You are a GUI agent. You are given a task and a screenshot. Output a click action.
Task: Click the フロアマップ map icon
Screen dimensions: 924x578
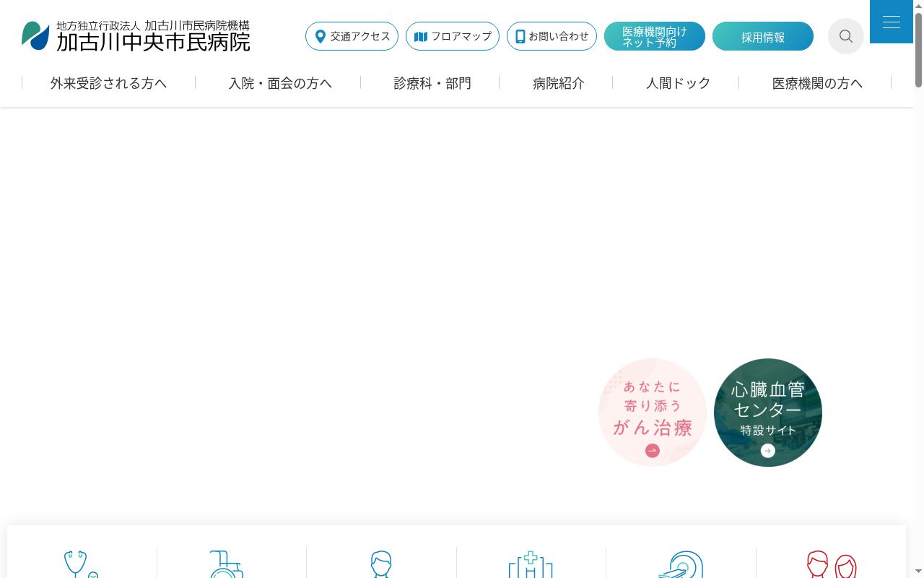pyautogui.click(x=421, y=36)
